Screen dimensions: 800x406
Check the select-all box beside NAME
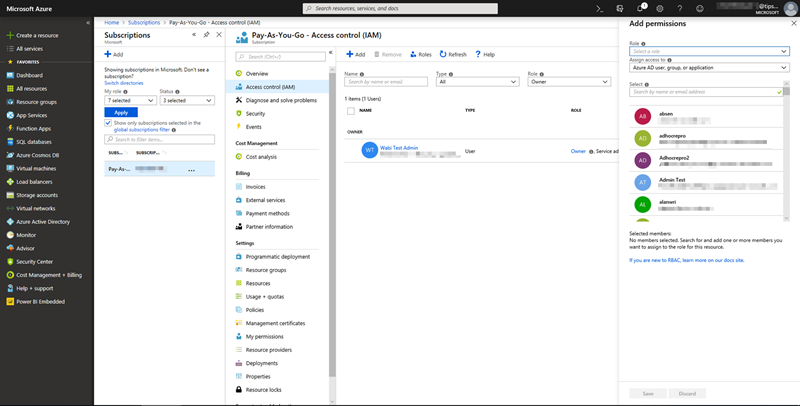(350, 111)
